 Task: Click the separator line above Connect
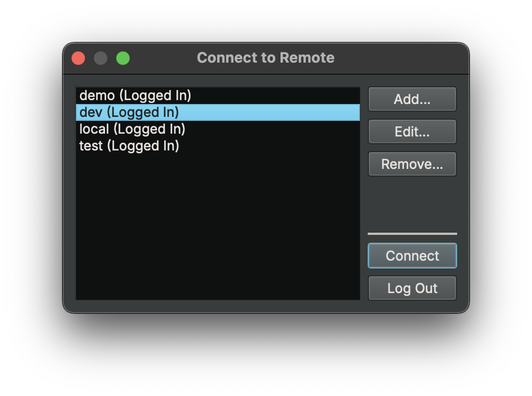[412, 233]
